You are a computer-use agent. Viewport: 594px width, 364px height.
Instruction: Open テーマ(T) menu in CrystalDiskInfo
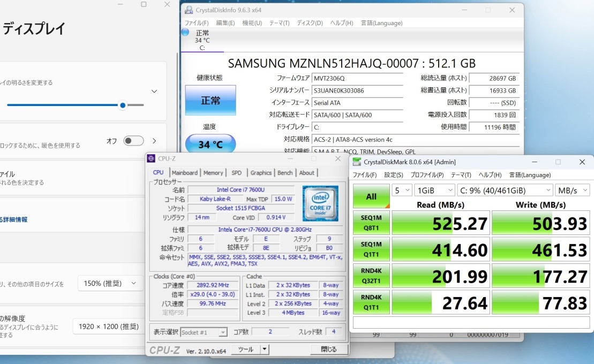coord(279,23)
